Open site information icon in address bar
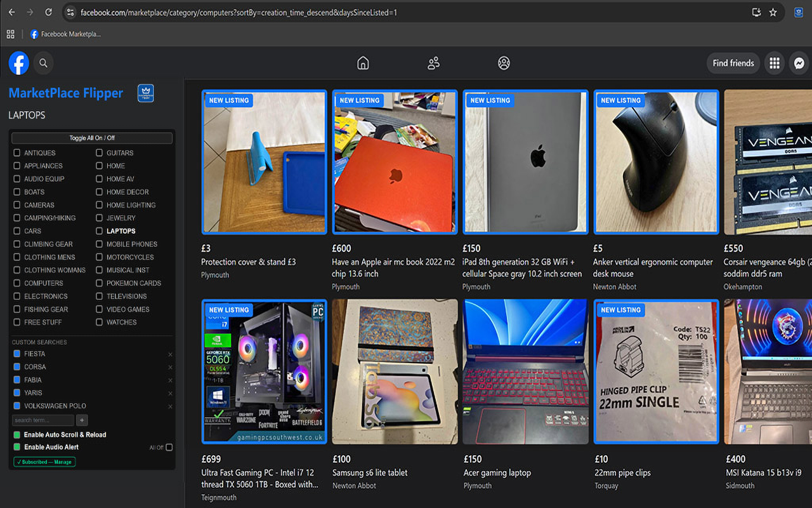The width and height of the screenshot is (812, 508). pos(70,12)
